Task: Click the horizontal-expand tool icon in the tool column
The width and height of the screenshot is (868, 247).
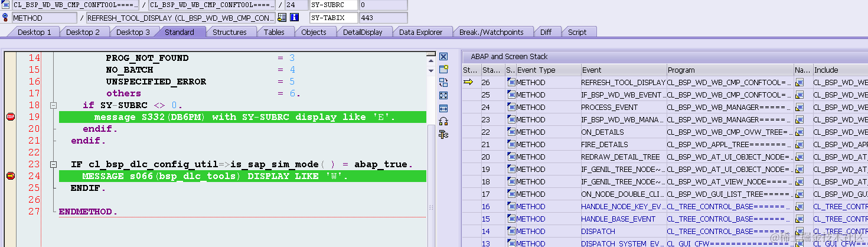Action: point(443,108)
